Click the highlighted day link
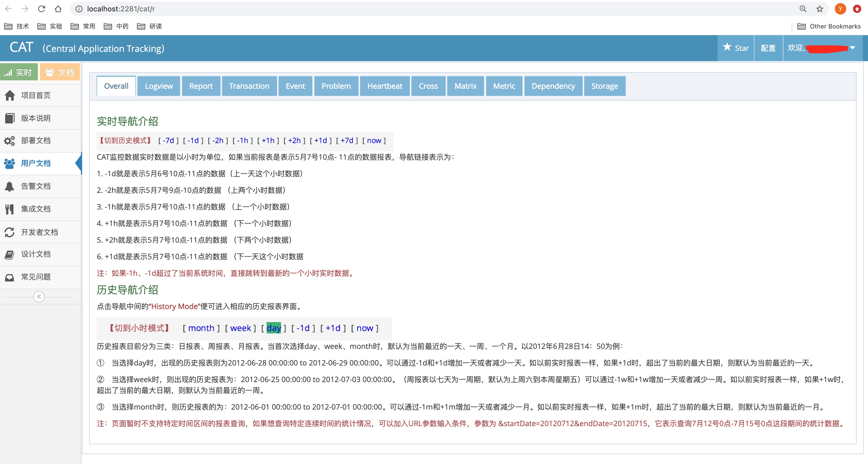This screenshot has width=868, height=464. click(x=273, y=328)
